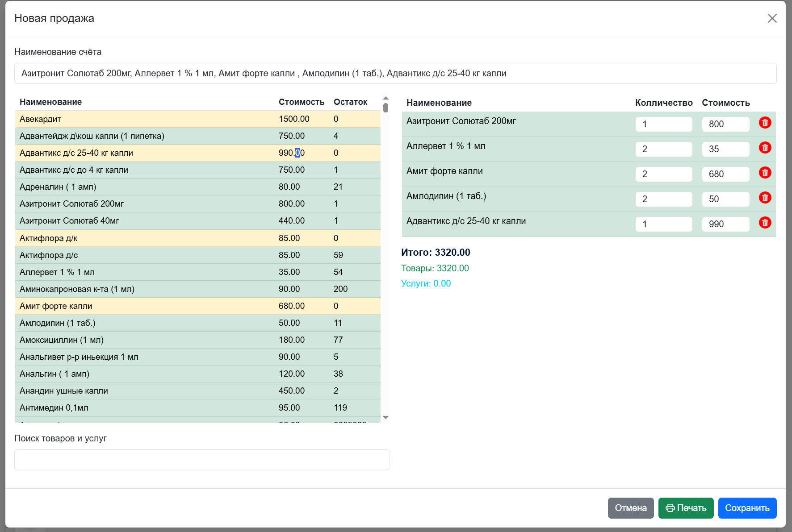The height and width of the screenshot is (532, 792).
Task: Cancel the sale with Отмена
Action: click(630, 508)
